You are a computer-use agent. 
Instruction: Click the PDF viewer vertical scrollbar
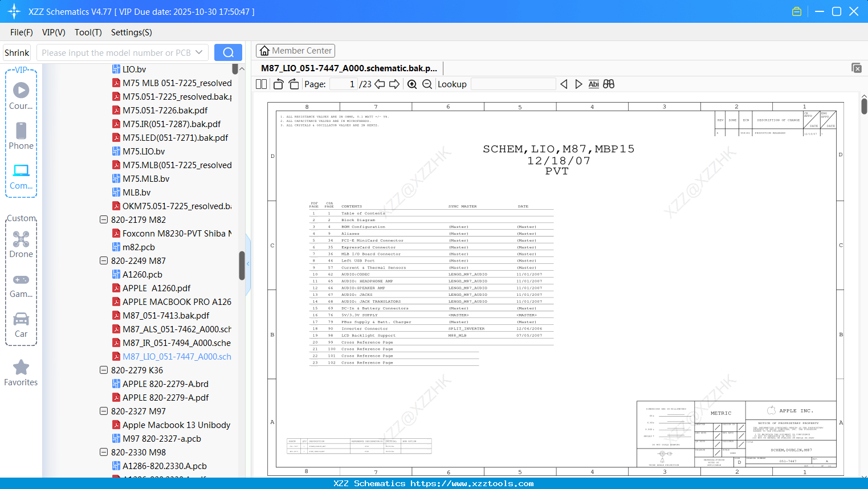point(864,106)
